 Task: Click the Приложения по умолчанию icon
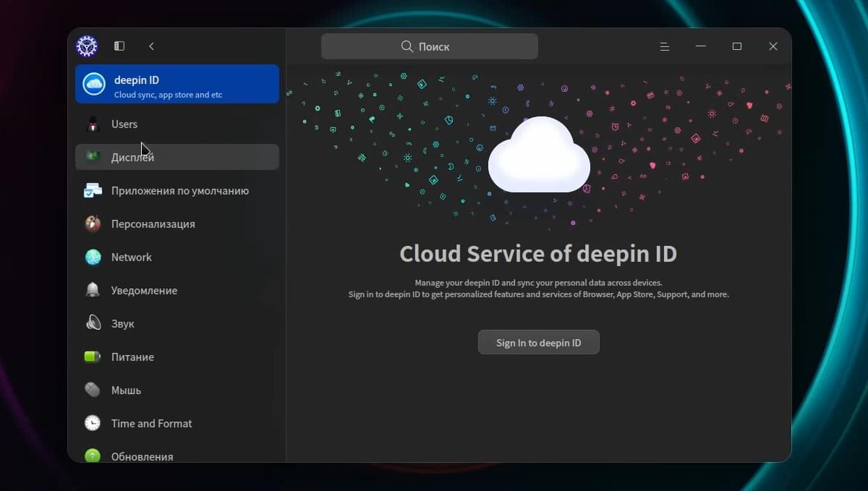click(x=93, y=191)
